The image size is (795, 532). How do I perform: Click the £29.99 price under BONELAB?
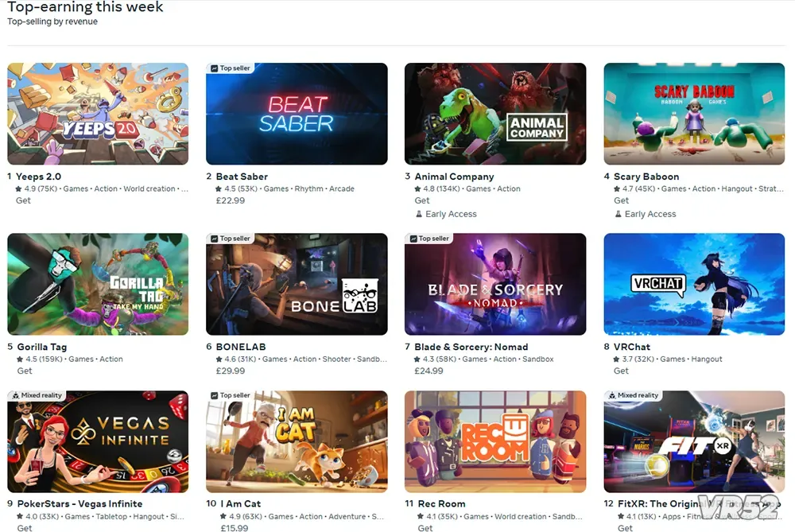(231, 371)
